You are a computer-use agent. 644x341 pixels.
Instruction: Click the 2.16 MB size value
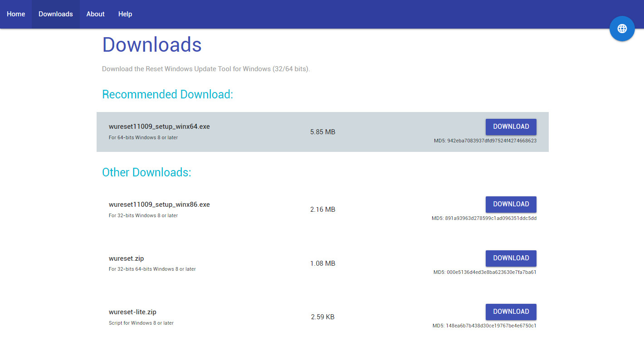[323, 209]
